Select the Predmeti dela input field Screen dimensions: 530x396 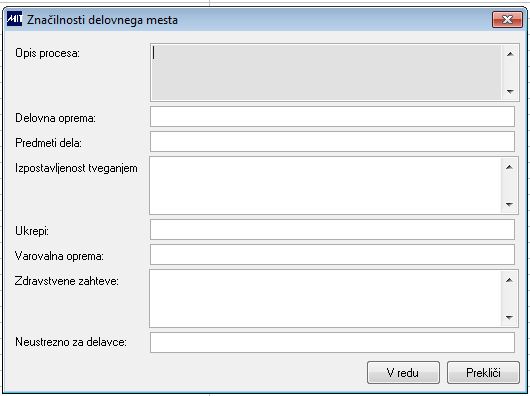tap(332, 142)
